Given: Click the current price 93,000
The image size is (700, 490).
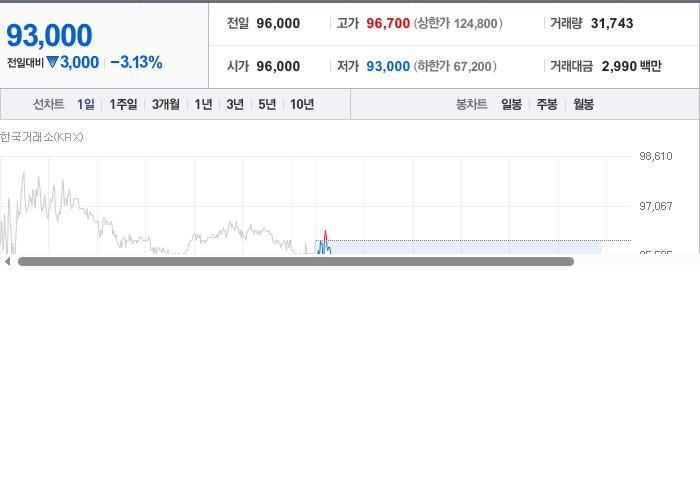Looking at the screenshot, I should tap(49, 35).
